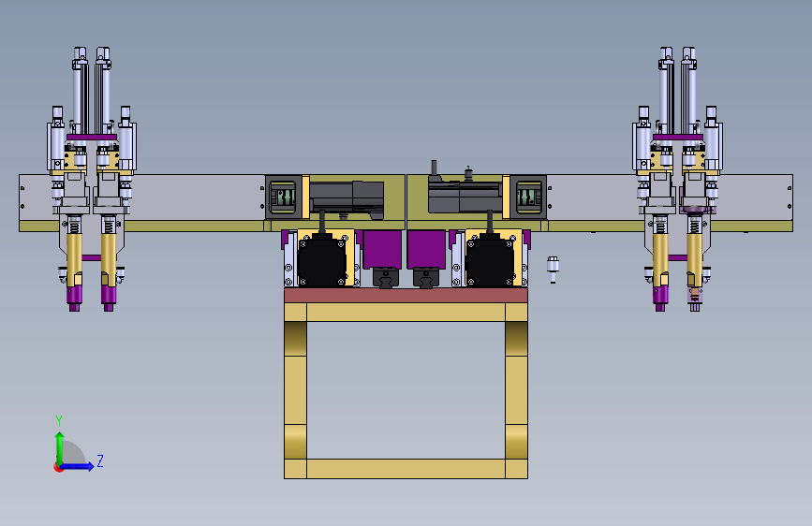Select the bottom beam of the yellow frame
812x526 pixels.
pyautogui.click(x=406, y=469)
